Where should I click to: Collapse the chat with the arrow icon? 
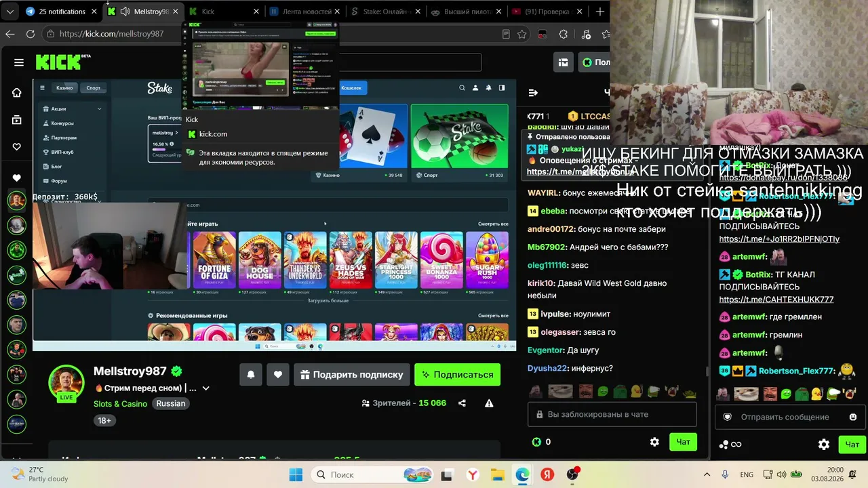[x=533, y=93]
